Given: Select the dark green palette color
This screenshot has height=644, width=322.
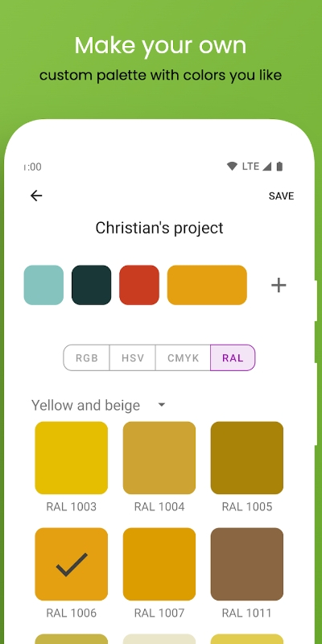Looking at the screenshot, I should tap(91, 285).
